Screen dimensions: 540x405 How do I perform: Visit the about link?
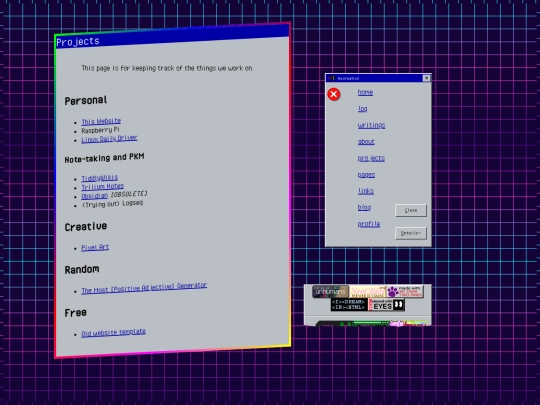coord(366,142)
